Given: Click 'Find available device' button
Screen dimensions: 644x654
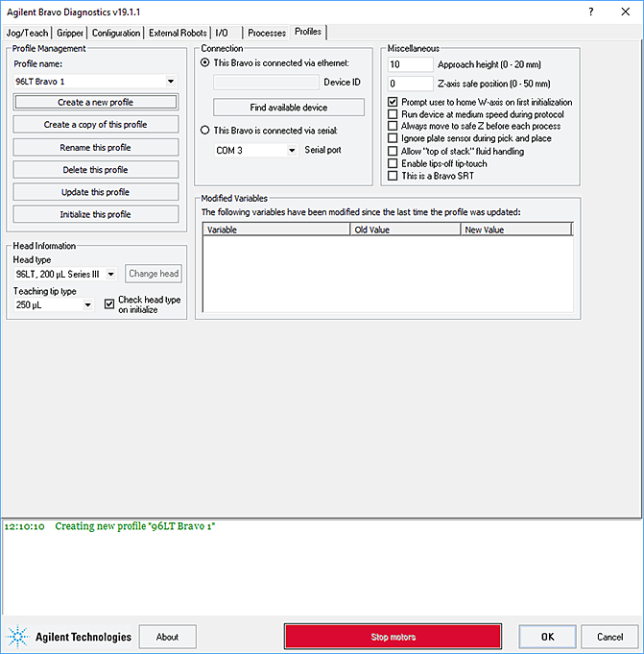Looking at the screenshot, I should 289,108.
